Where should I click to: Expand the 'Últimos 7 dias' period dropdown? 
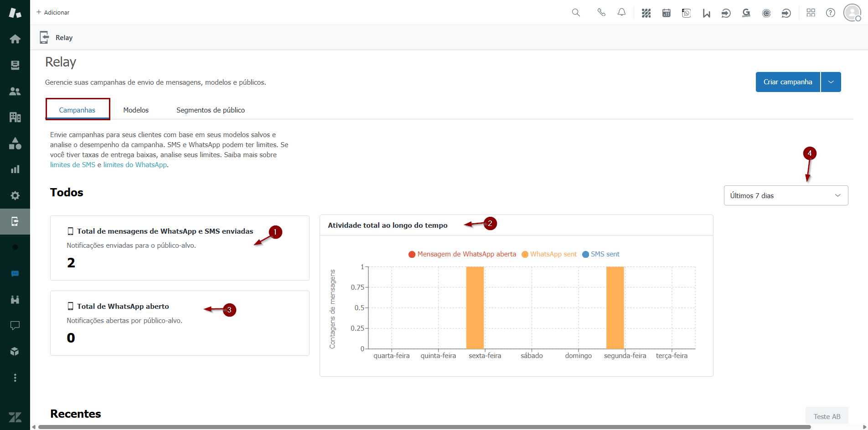coord(785,195)
